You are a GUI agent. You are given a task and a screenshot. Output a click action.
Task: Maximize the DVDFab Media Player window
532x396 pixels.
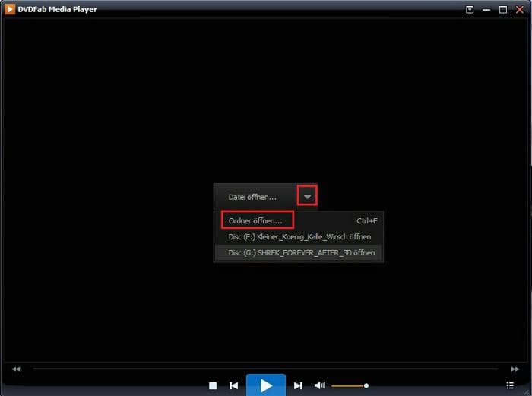[503, 10]
